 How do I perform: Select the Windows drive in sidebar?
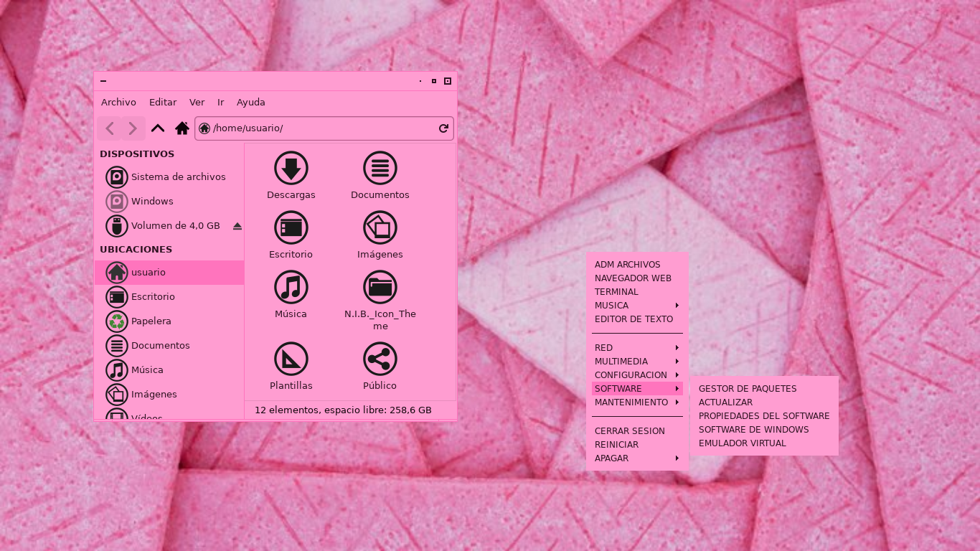[169, 202]
